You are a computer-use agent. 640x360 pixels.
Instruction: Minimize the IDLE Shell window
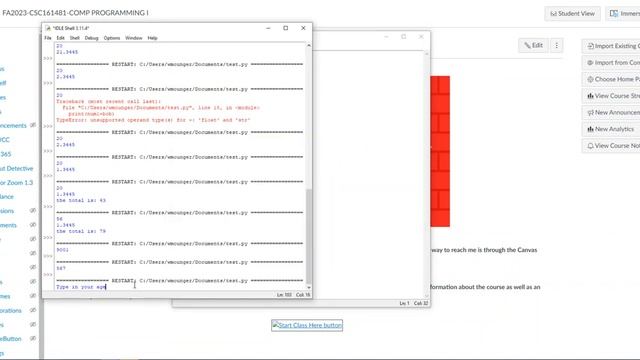tap(268, 28)
